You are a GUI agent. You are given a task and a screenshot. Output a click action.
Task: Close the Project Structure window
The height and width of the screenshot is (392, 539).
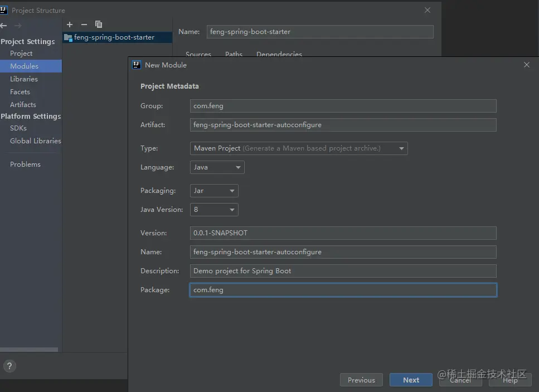428,10
